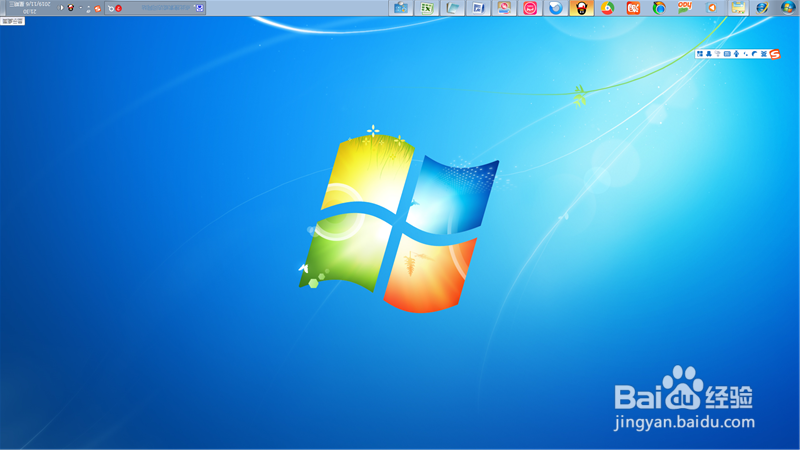Launch the blue-green Chrome-style browser icon
This screenshot has width=800, height=450.
[x=659, y=8]
